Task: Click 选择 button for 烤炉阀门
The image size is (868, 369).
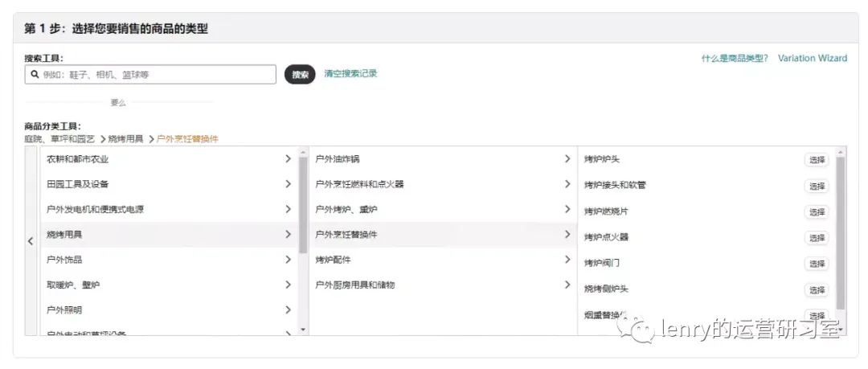Action: tap(817, 264)
